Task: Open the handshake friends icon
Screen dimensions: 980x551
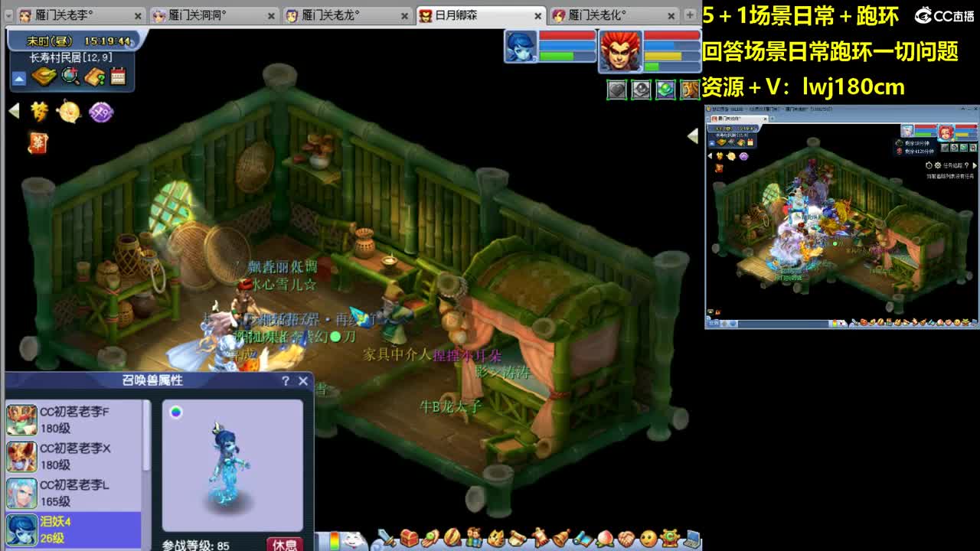Action: [626, 539]
